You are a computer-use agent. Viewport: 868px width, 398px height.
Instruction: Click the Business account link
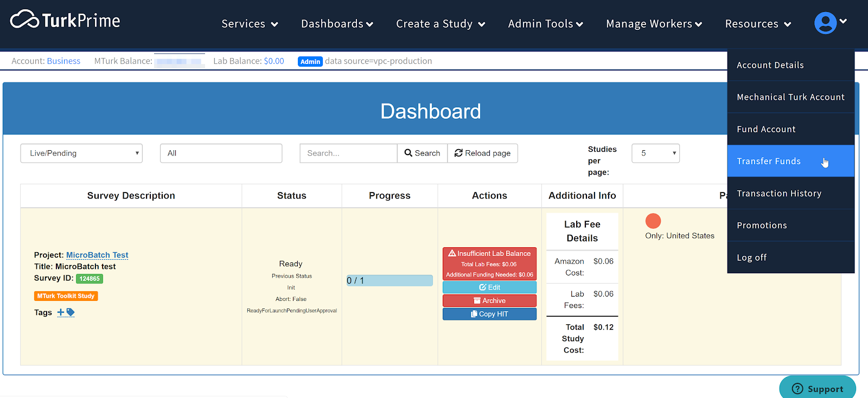tap(63, 61)
